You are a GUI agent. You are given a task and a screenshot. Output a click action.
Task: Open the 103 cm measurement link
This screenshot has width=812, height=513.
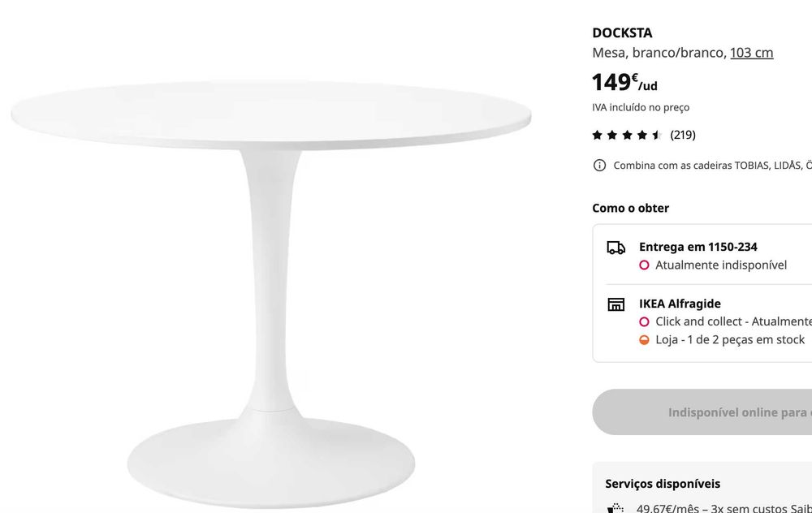tap(751, 53)
